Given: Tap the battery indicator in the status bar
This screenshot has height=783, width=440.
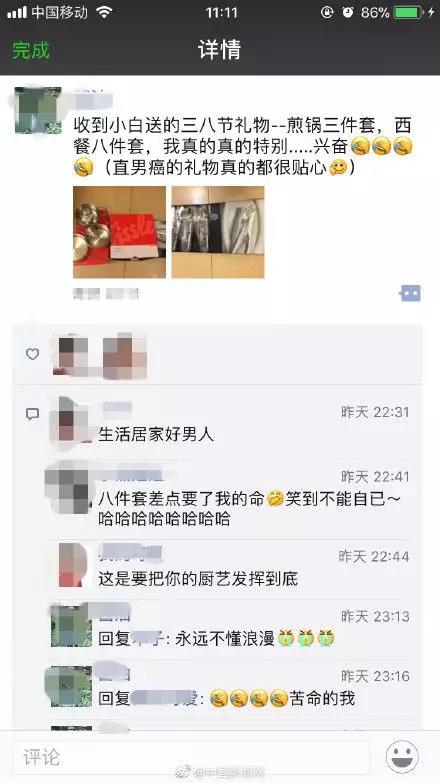Looking at the screenshot, I should 409,12.
